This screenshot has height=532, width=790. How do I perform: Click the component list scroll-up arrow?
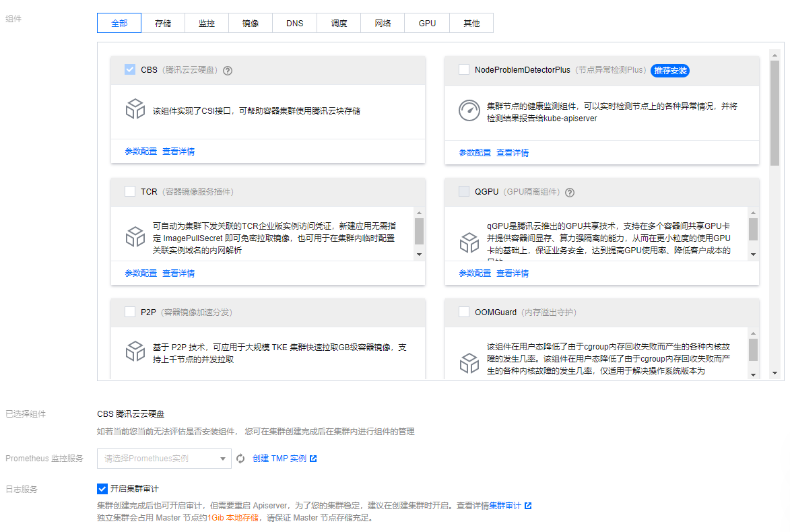[775, 55]
